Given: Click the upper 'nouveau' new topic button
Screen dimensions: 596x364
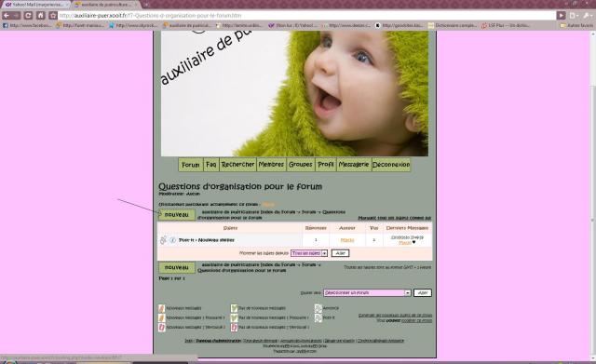Looking at the screenshot, I should pyautogui.click(x=177, y=215).
